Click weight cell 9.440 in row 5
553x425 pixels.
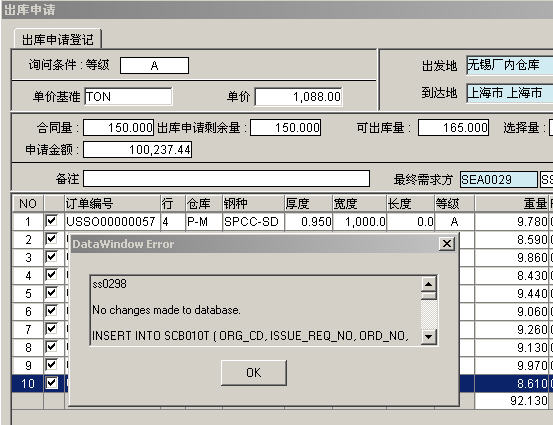(512, 293)
